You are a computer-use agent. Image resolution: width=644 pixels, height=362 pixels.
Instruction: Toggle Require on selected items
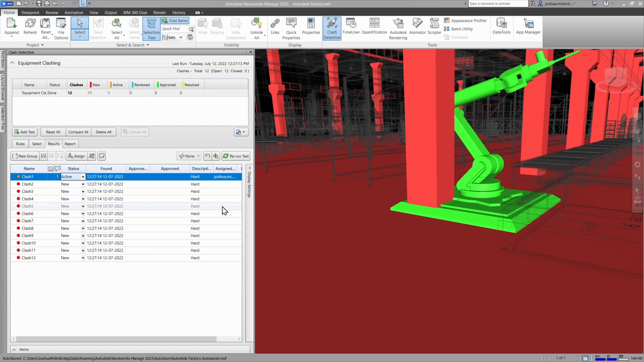[x=217, y=27]
